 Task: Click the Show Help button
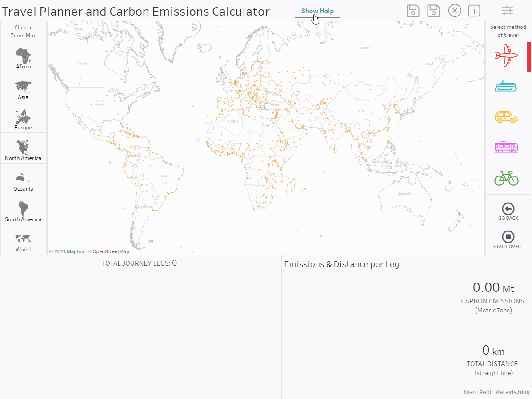point(317,11)
